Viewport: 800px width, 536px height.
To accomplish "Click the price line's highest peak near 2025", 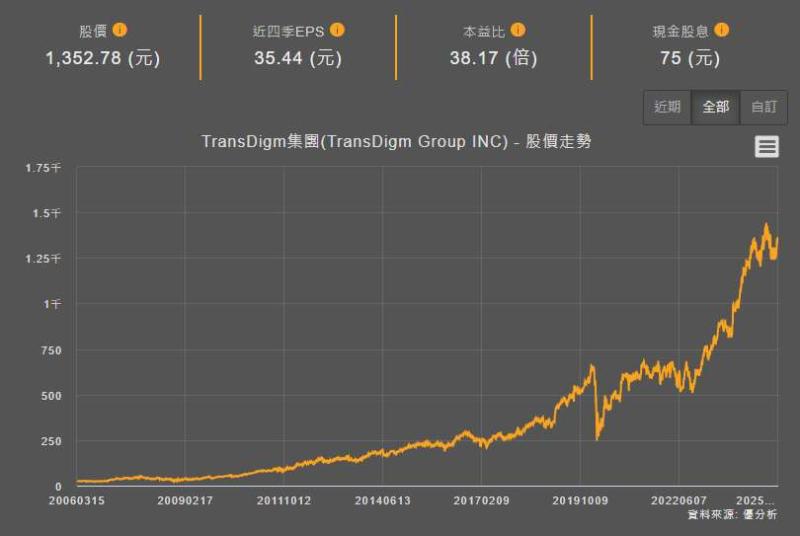I will point(766,224).
